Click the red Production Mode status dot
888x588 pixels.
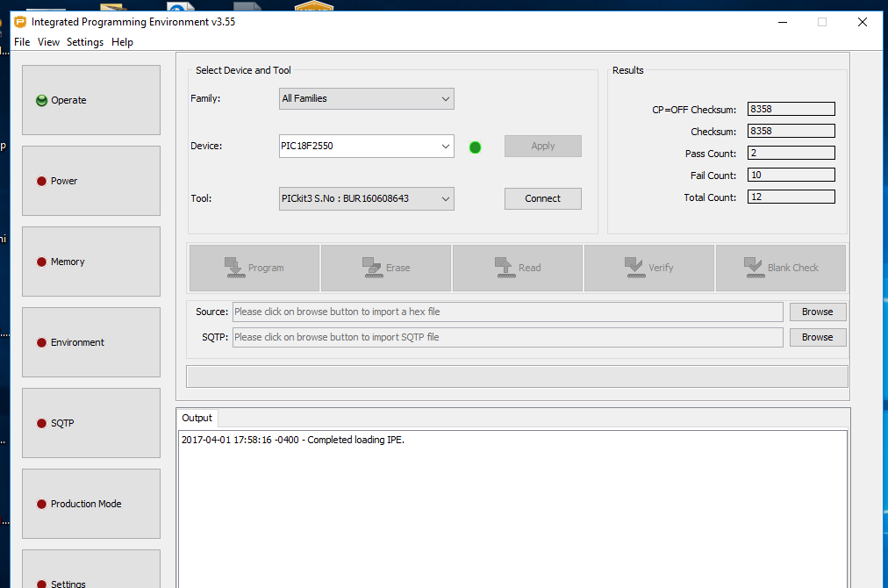click(x=41, y=504)
